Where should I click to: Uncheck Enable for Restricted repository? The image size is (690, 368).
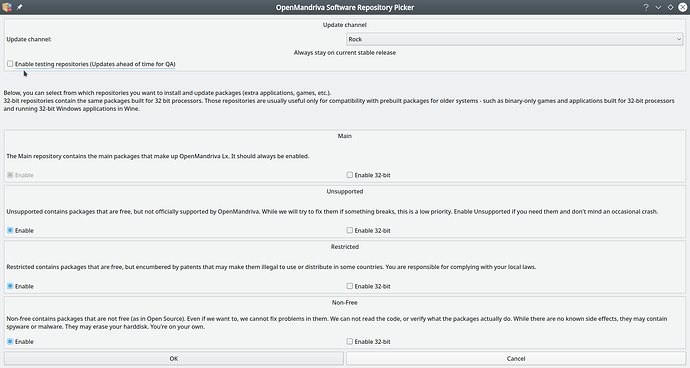10,286
